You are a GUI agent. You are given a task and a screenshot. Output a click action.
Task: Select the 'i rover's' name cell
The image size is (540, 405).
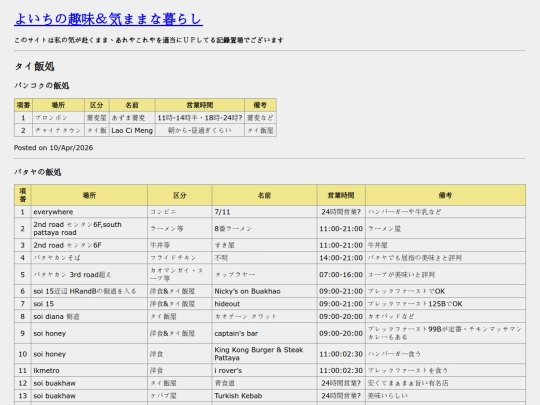264,371
